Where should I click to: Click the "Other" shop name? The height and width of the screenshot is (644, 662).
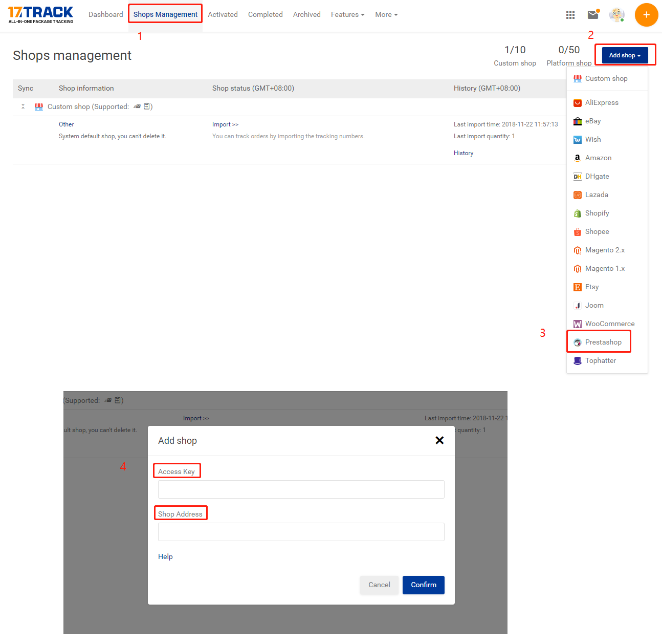pos(67,124)
